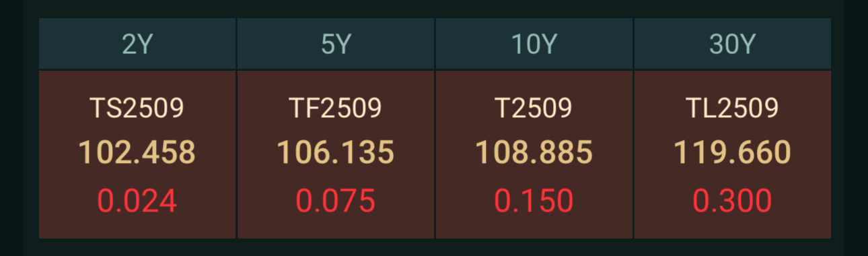Open the 30Y futures quote card
Screen dimensions: 868x256
click(x=733, y=154)
